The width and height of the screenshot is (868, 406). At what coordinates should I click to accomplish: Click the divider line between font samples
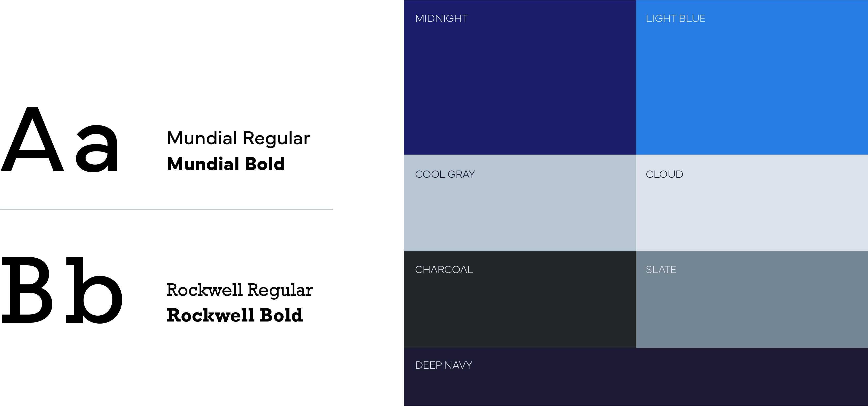point(167,209)
